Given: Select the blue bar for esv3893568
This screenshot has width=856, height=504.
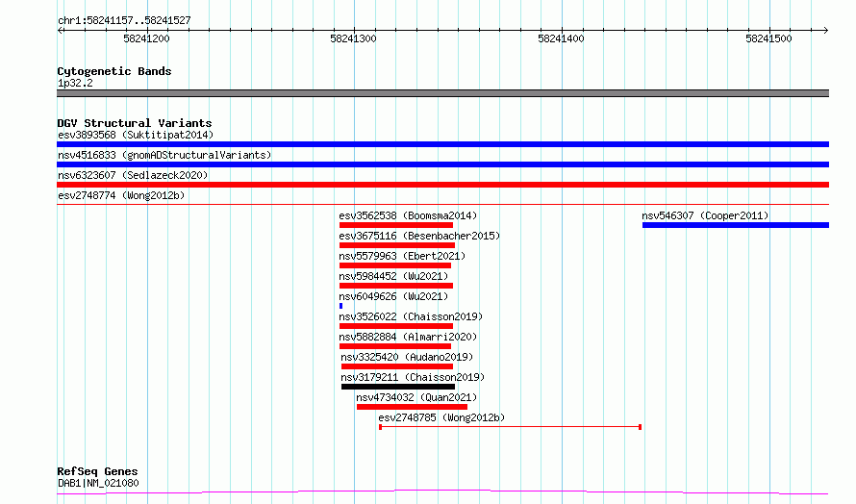Looking at the screenshot, I should [x=442, y=144].
